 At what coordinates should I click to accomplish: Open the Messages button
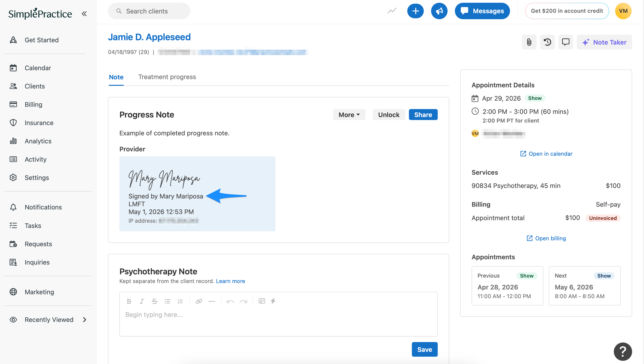(x=482, y=11)
